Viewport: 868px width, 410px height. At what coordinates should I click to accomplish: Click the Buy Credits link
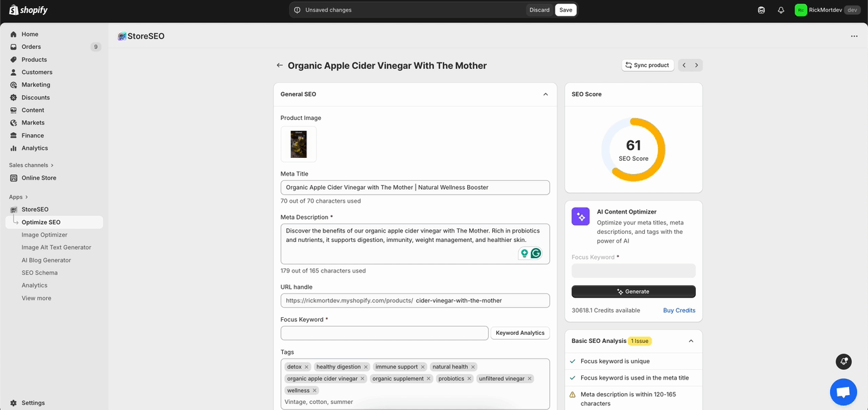tap(679, 310)
